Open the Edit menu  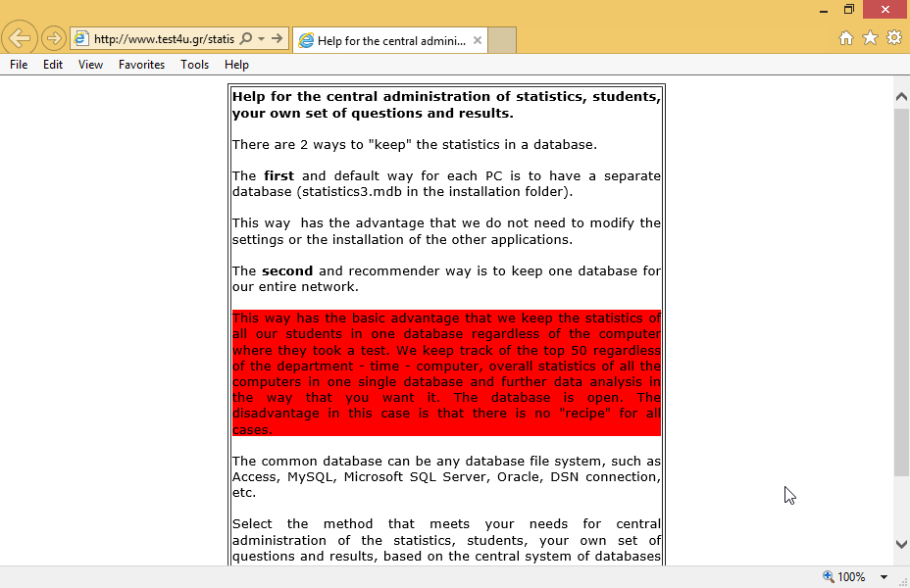pos(53,65)
